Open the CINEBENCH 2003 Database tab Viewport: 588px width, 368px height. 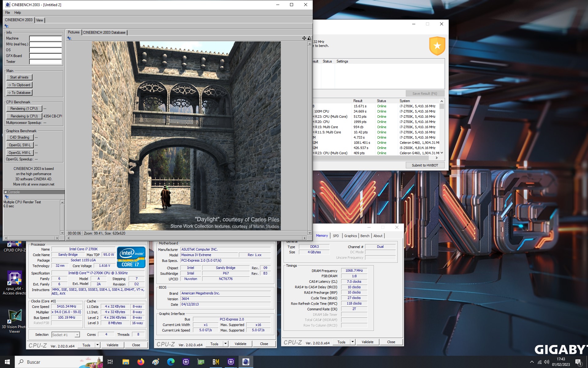[104, 33]
